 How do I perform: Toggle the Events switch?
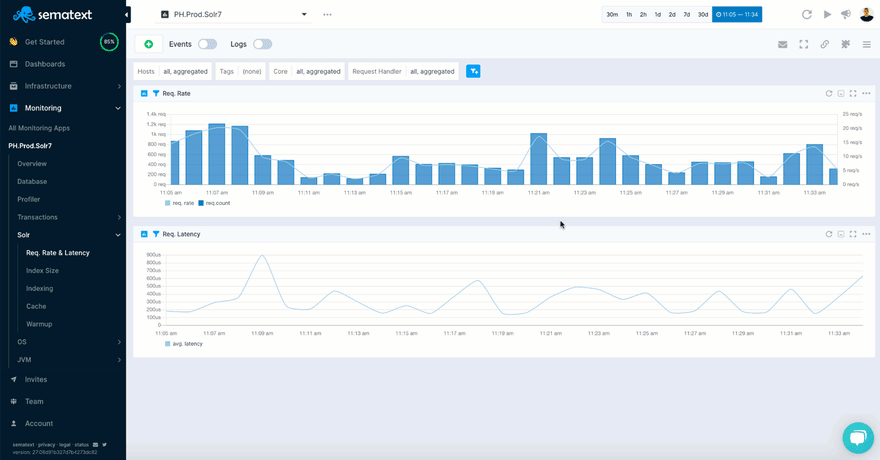tap(207, 44)
